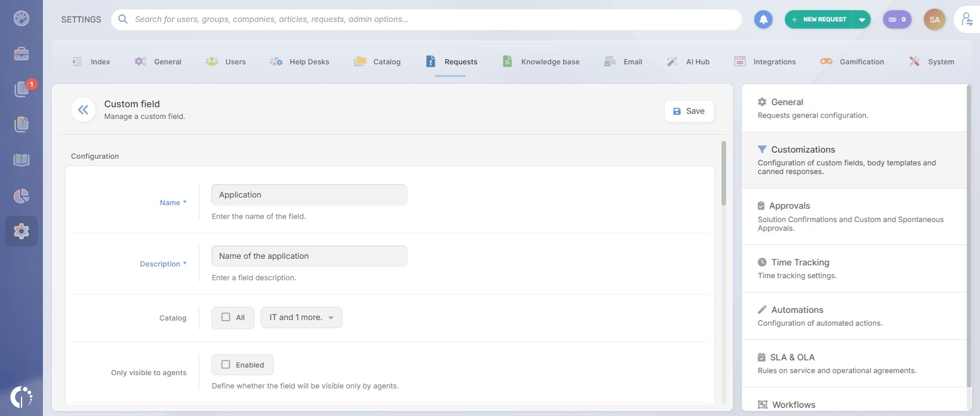980x416 pixels.
Task: Click the configuration form vertical scrollbar
Action: tap(724, 174)
